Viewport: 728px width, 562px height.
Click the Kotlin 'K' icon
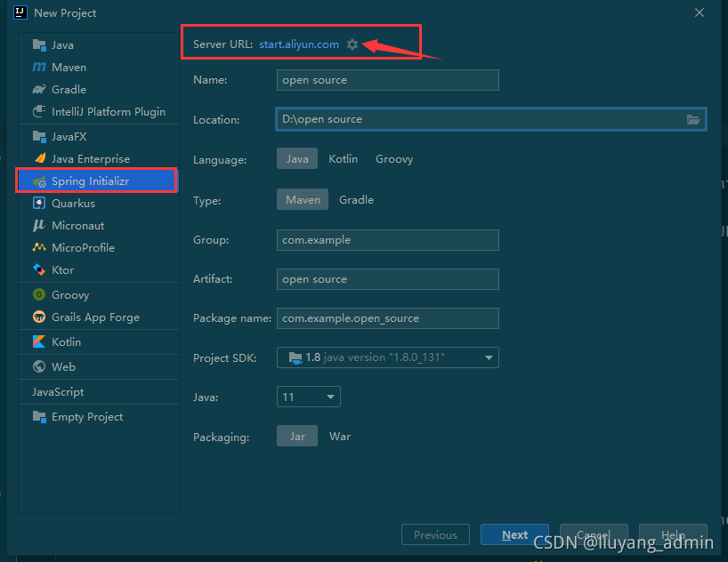click(39, 342)
